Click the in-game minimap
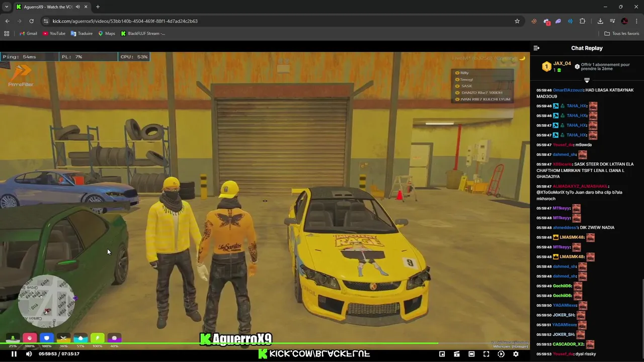 46,301
